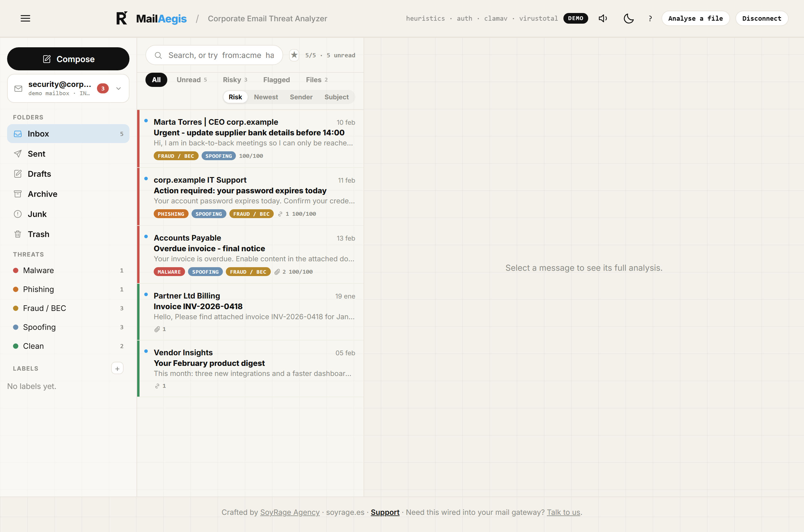Image resolution: width=804 pixels, height=532 pixels.
Task: Toggle sound with the speaker icon
Action: [x=603, y=18]
